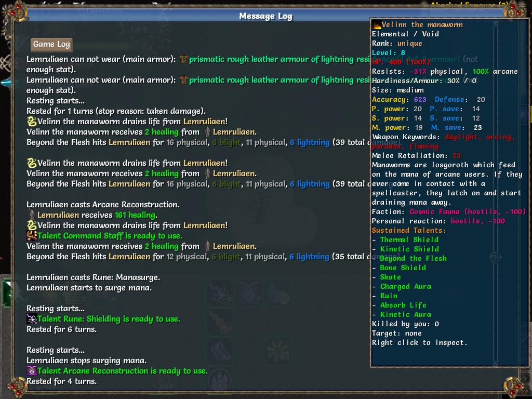Click 'Charged Aura' sustained talent
Screen dimensions: 532x399
[x=405, y=287]
